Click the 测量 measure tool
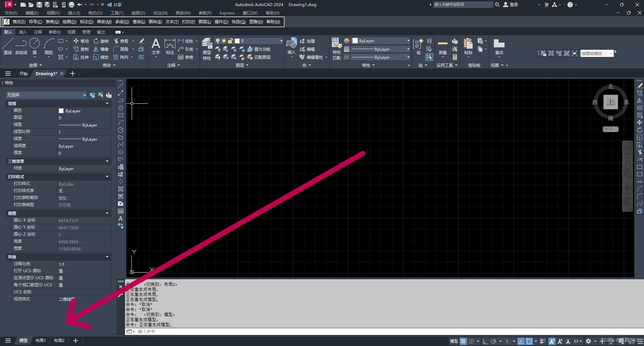 tap(443, 46)
